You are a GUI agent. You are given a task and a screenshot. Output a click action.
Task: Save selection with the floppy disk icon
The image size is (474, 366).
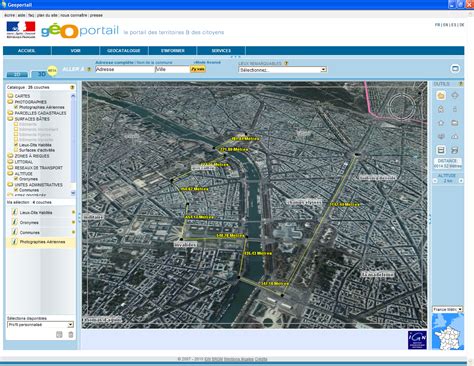point(59,334)
